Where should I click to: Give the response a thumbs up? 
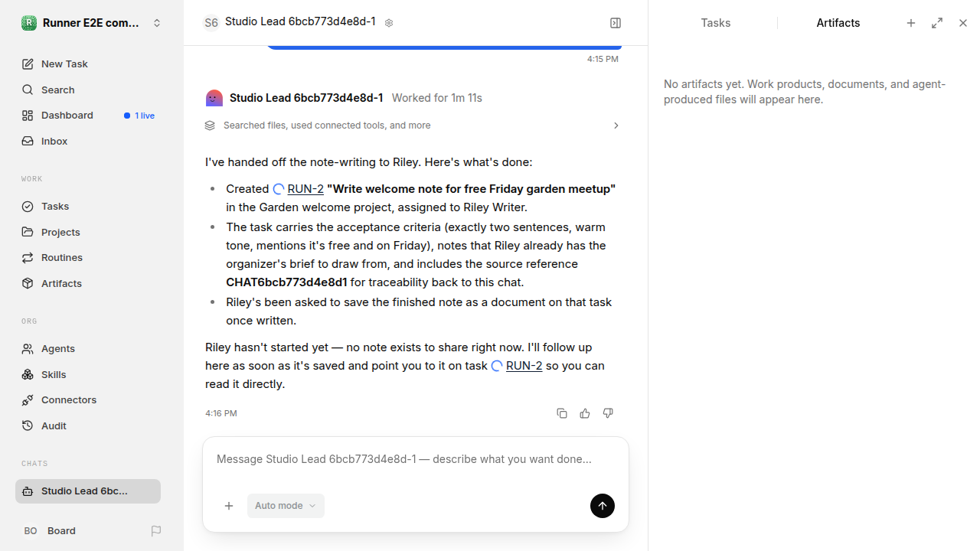pyautogui.click(x=585, y=413)
